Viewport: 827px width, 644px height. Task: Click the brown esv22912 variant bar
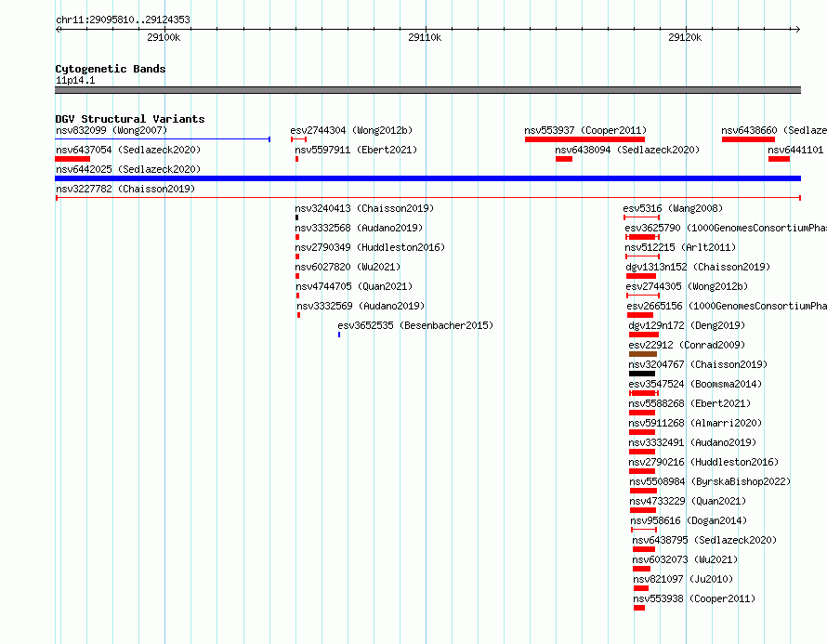tap(643, 354)
